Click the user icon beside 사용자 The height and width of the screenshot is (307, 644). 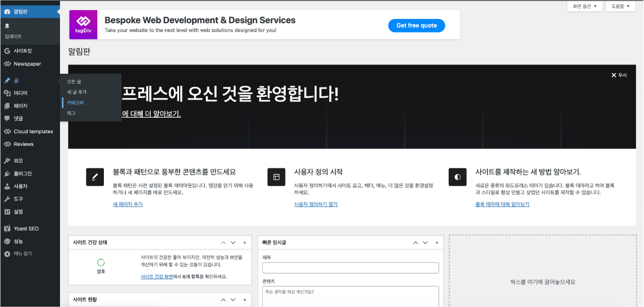7,186
